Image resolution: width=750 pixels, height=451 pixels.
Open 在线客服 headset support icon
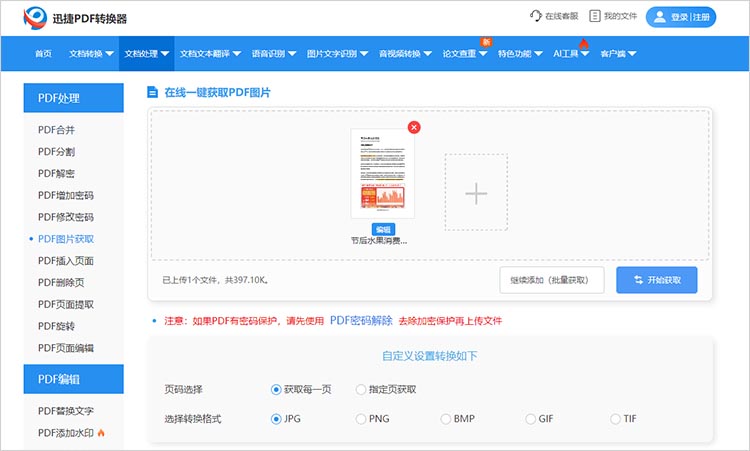[x=535, y=16]
